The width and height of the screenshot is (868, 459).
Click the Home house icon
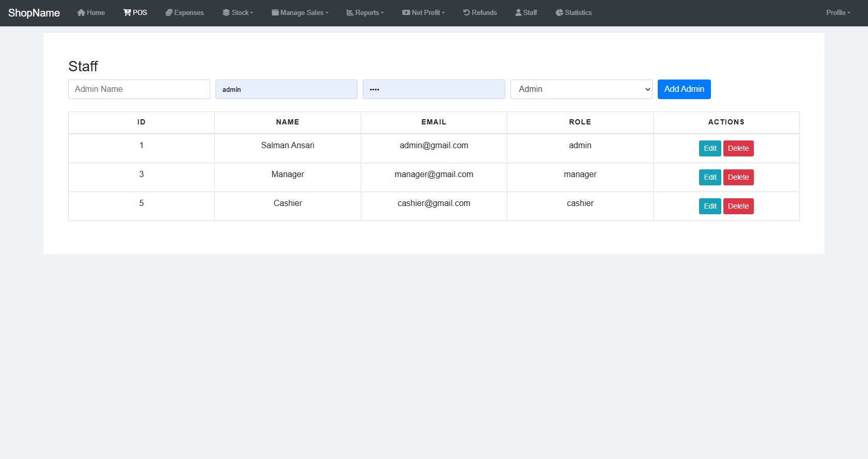[81, 12]
